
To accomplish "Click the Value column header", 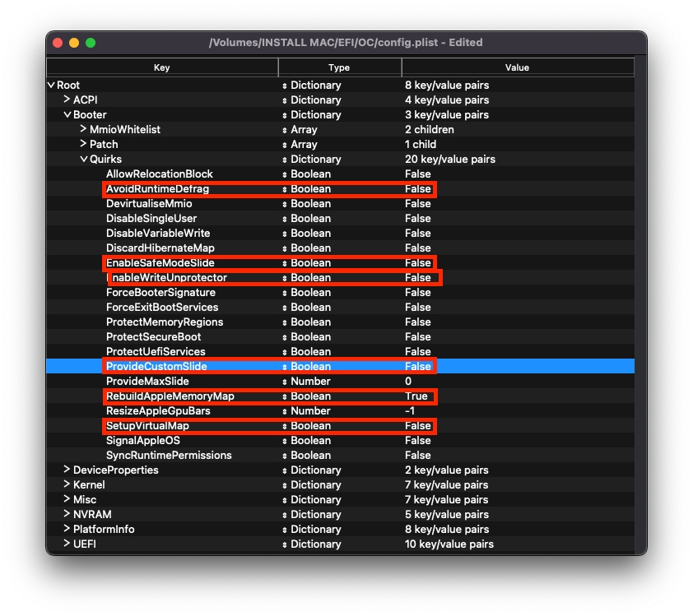I will [518, 67].
